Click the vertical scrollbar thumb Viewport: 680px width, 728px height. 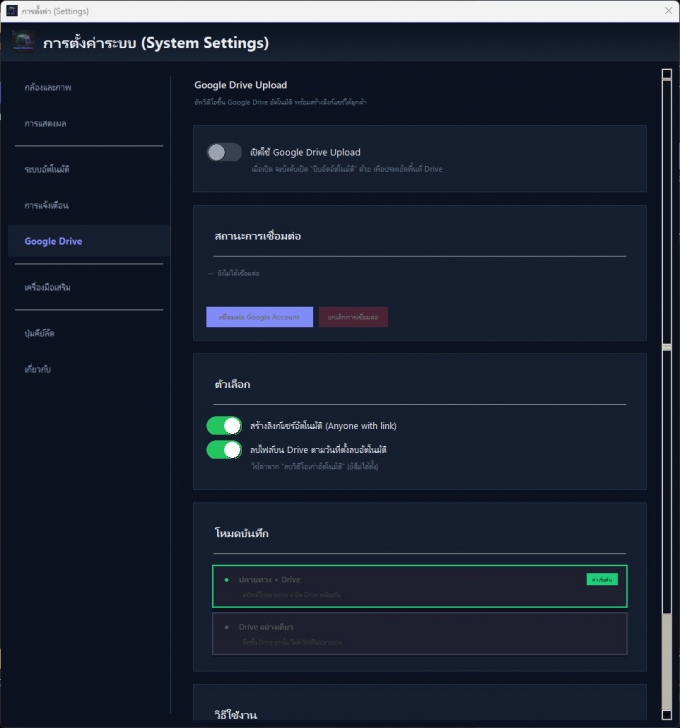pos(667,346)
